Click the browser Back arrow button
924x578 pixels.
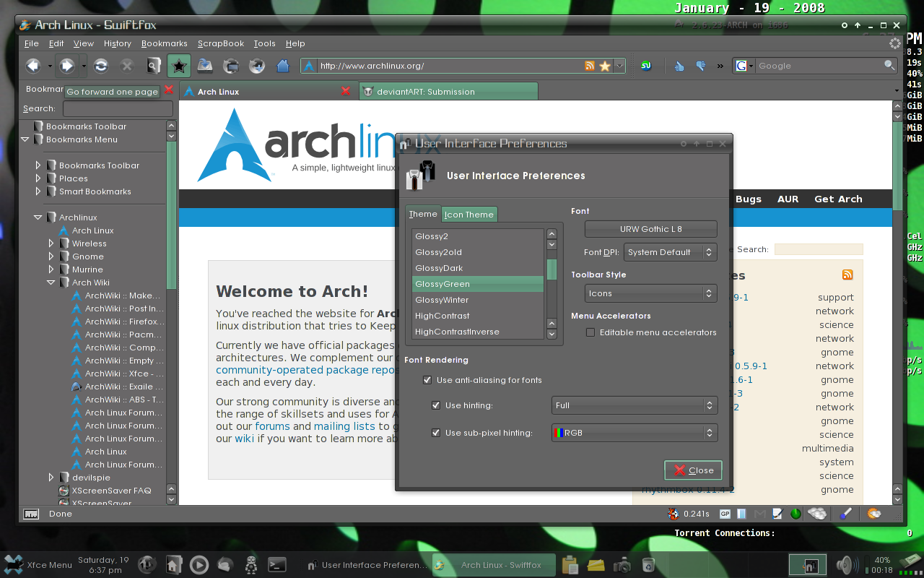32,66
